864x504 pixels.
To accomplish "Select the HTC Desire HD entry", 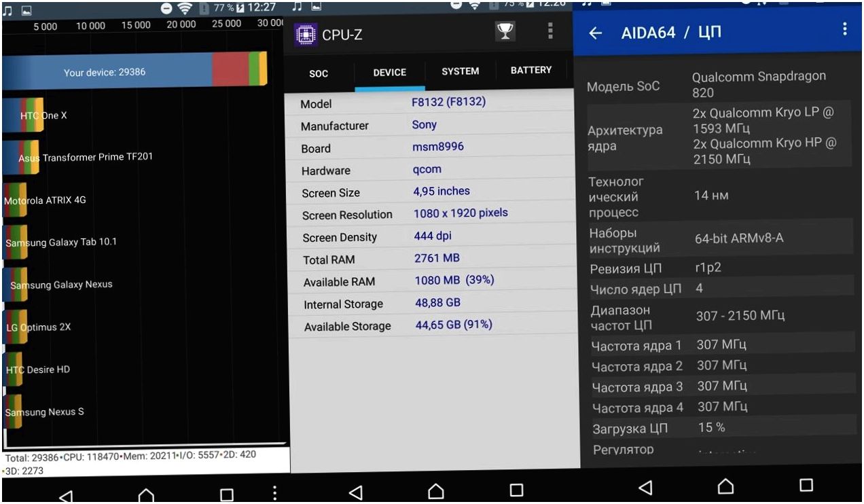I will 37,370.
